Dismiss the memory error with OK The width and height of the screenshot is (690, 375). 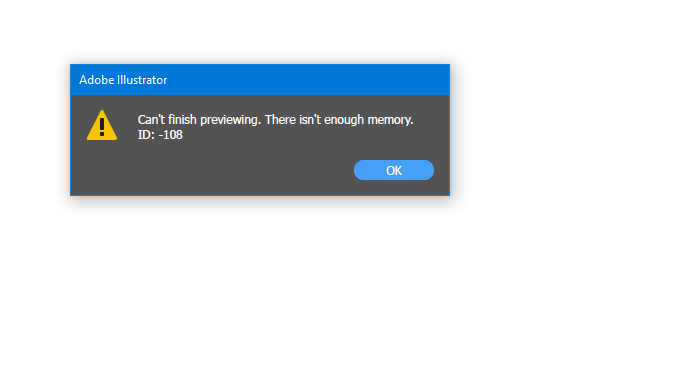(393, 170)
